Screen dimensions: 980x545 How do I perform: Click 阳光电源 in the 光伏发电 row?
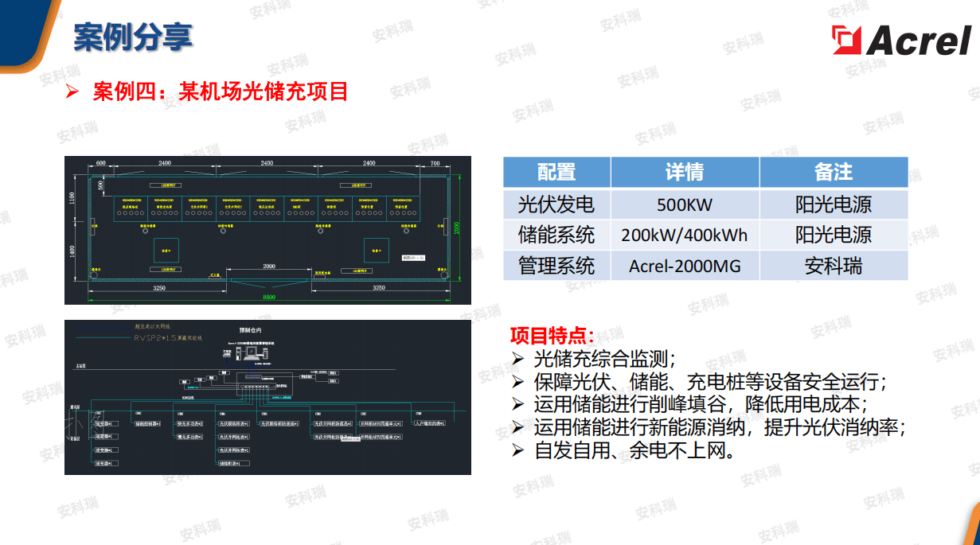pos(834,204)
